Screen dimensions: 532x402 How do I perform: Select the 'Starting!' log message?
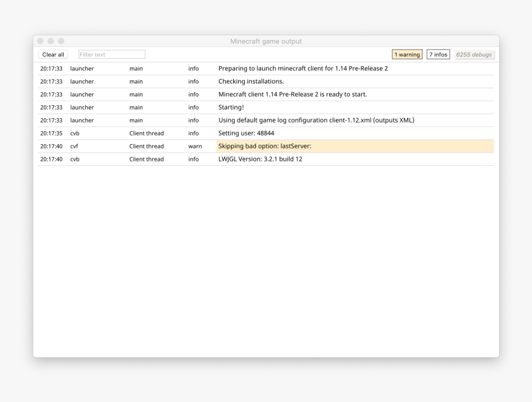point(231,107)
